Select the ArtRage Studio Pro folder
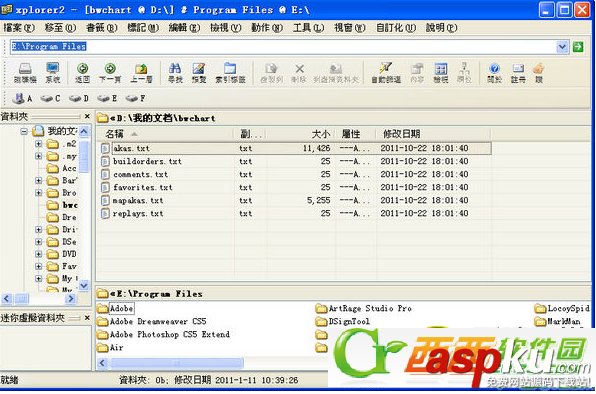The image size is (596, 394). point(364,309)
